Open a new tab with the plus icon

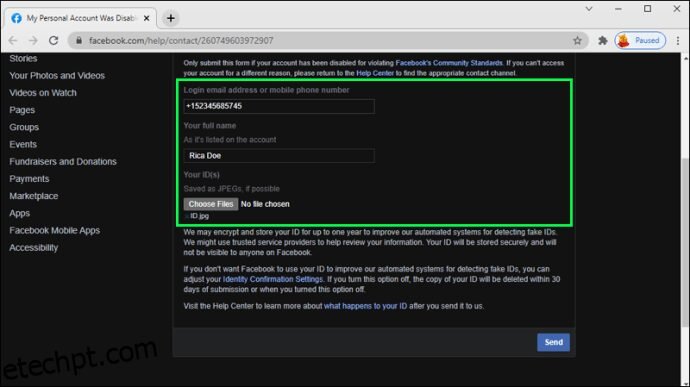pos(171,18)
